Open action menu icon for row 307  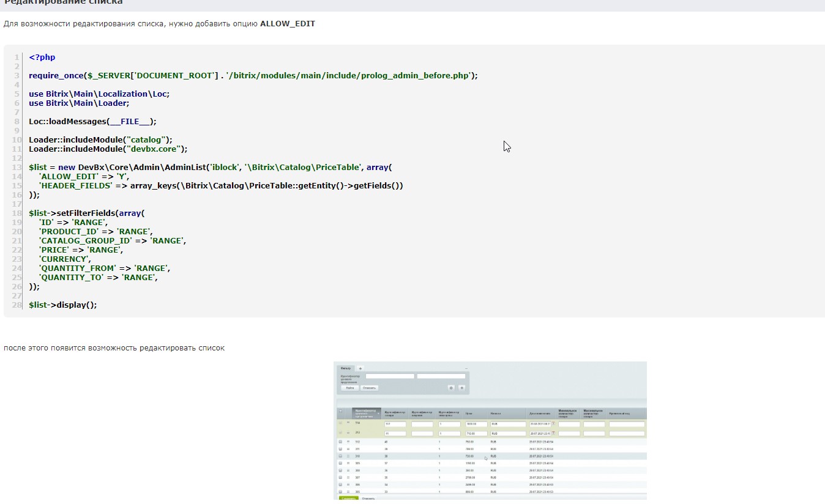point(348,477)
